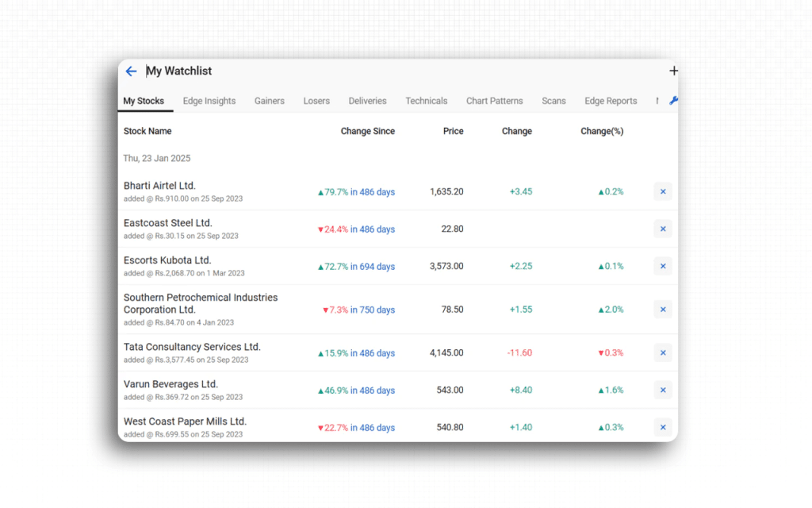812x508 pixels.
Task: Open the Edge Insights tab
Action: [209, 101]
